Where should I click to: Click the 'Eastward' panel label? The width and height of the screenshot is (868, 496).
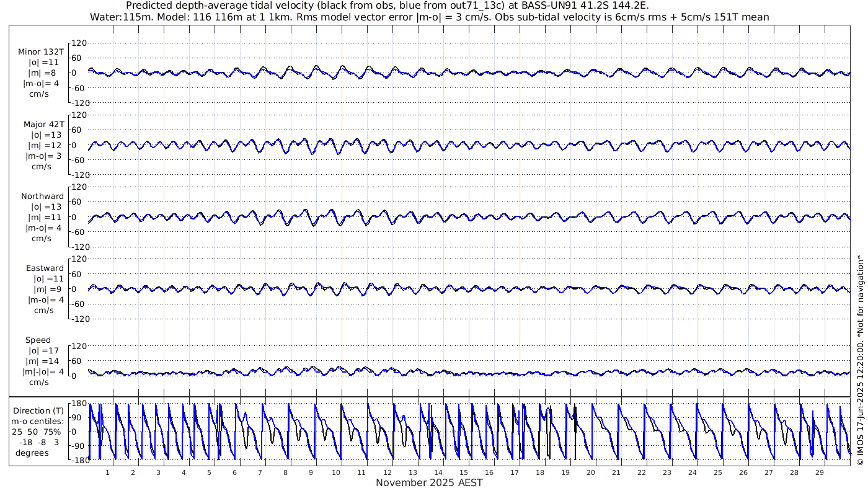[x=45, y=268]
